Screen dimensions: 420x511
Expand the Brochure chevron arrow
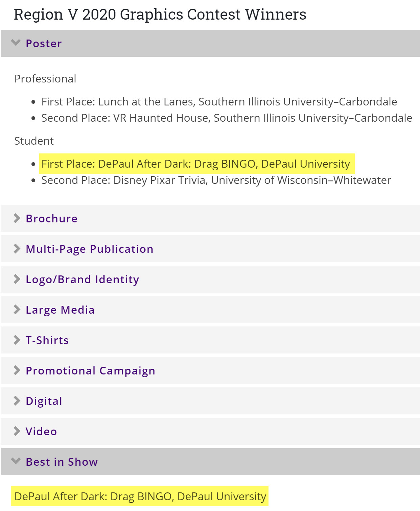coord(17,218)
